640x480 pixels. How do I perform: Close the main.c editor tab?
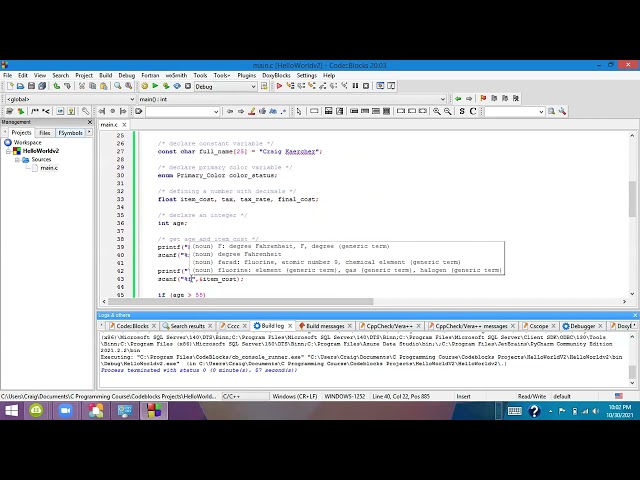pos(124,124)
